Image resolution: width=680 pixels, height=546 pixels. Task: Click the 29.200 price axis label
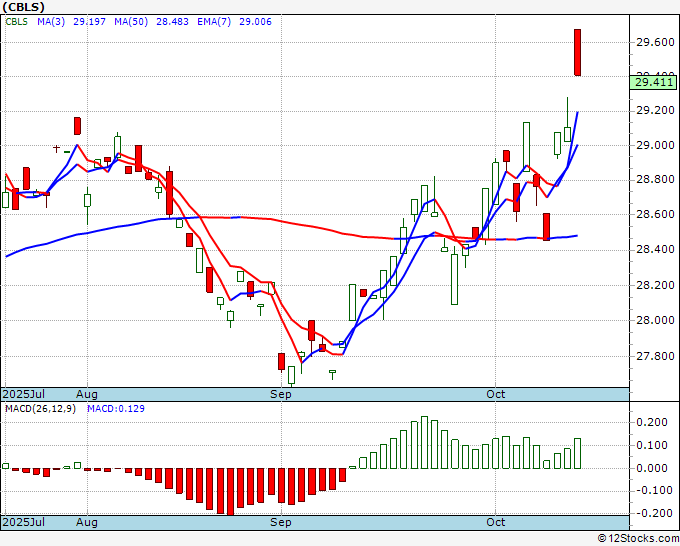click(655, 110)
